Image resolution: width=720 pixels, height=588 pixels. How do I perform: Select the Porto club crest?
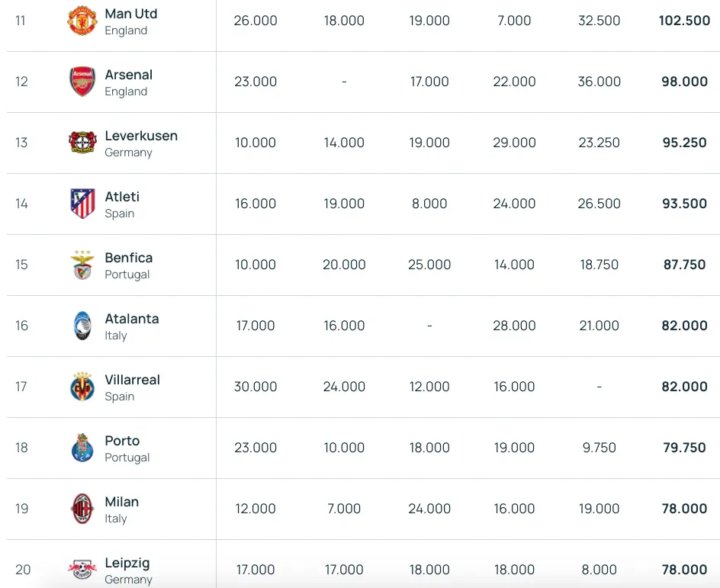[x=82, y=448]
